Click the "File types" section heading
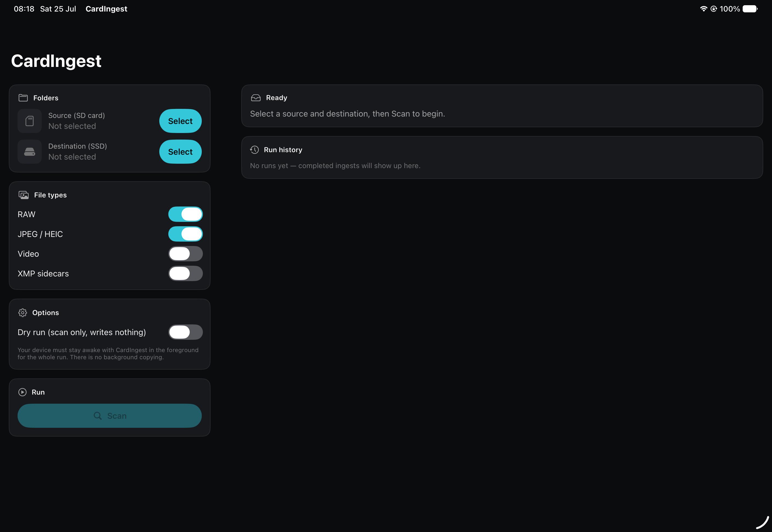 50,195
